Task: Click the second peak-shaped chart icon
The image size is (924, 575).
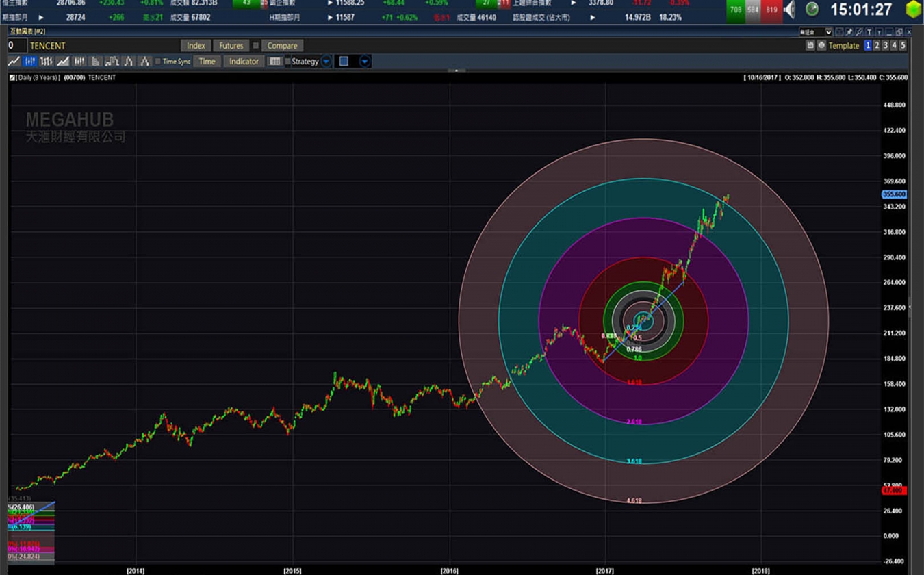Action: [x=144, y=62]
